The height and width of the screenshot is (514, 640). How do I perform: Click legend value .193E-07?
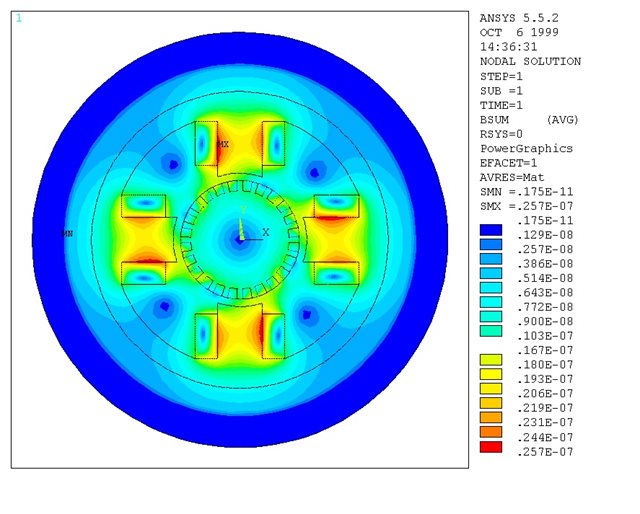tap(545, 379)
